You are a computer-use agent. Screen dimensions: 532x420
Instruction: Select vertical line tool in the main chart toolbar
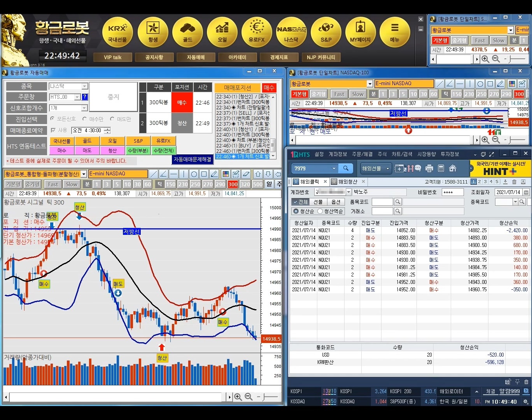point(184,174)
